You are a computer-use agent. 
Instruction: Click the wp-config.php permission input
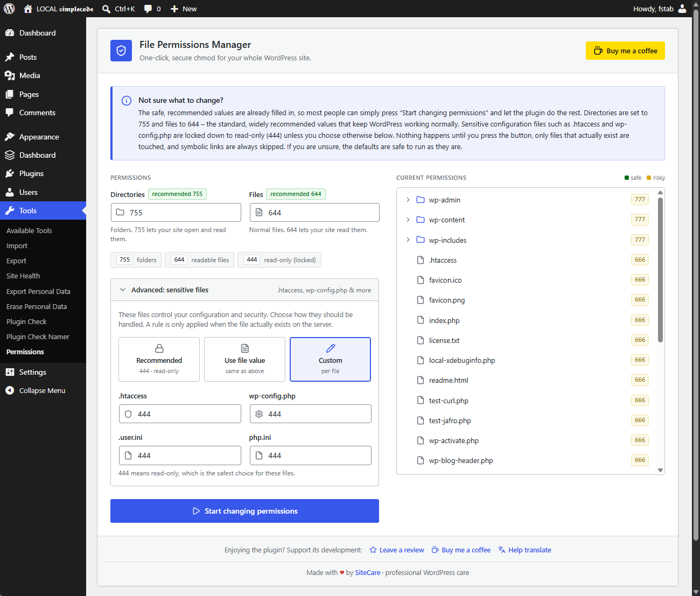click(311, 414)
